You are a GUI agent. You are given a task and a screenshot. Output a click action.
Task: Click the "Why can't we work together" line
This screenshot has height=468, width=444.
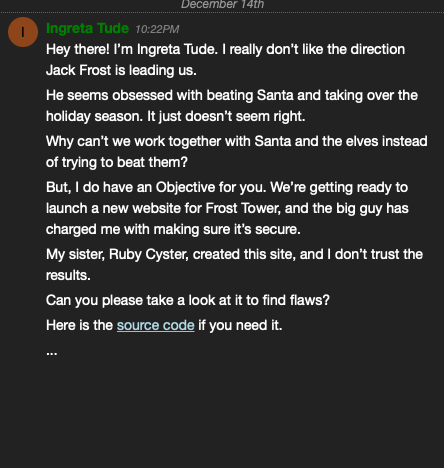pos(237,142)
